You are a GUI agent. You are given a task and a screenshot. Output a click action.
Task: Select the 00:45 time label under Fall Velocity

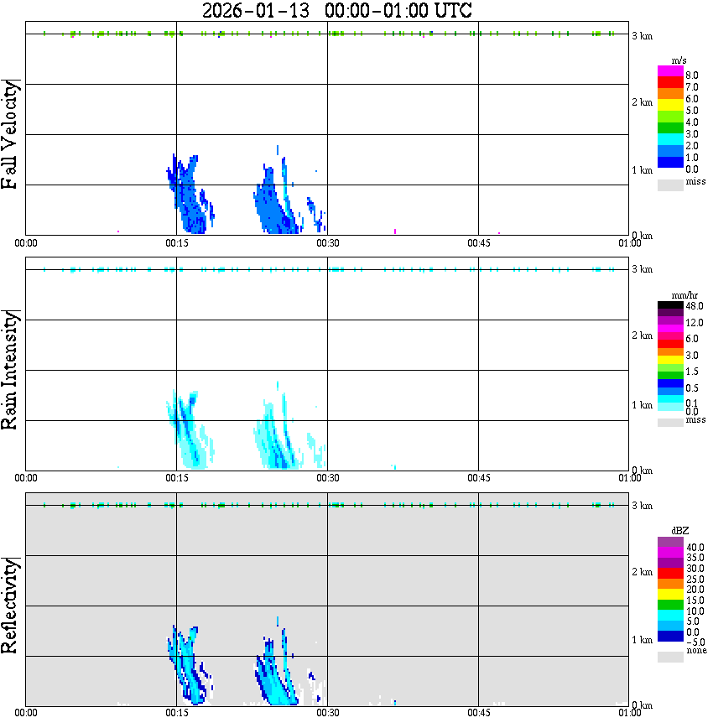[478, 243]
